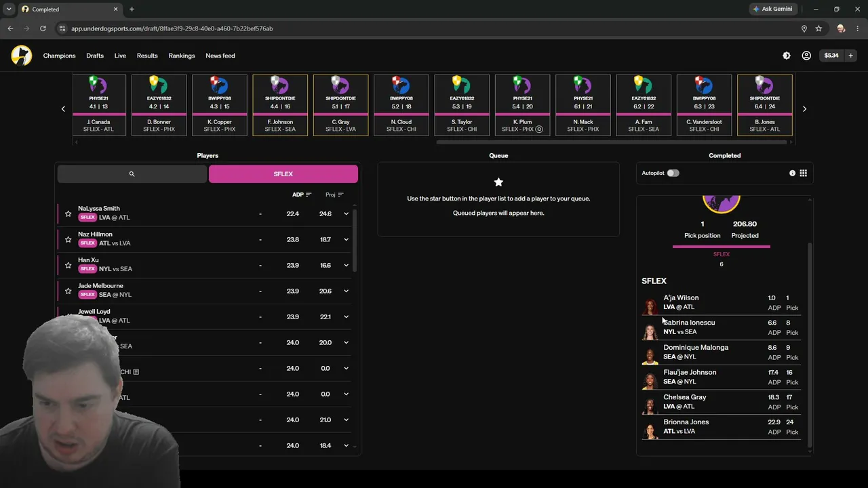
Task: Open Sabrina Ionescu in the roster
Action: [722, 327]
